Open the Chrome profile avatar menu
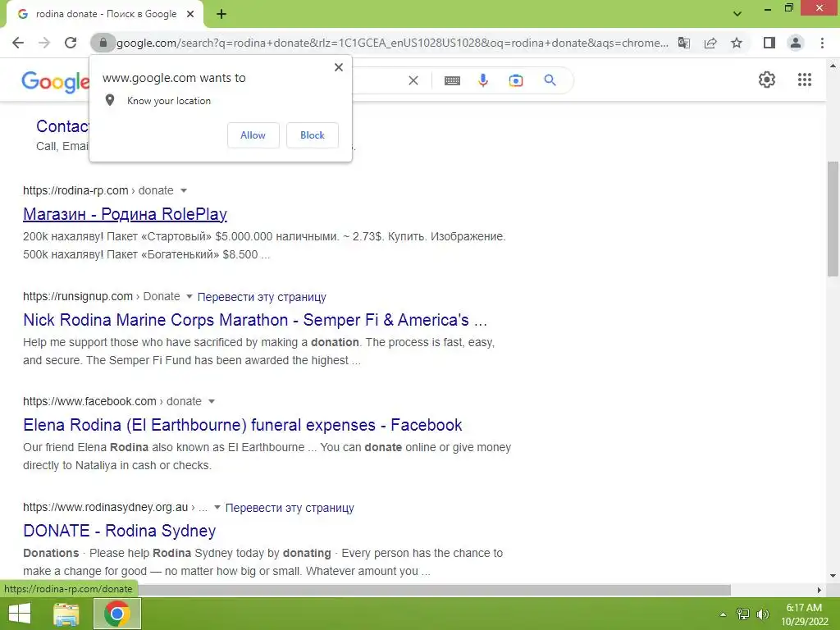The height and width of the screenshot is (630, 840). click(x=796, y=43)
